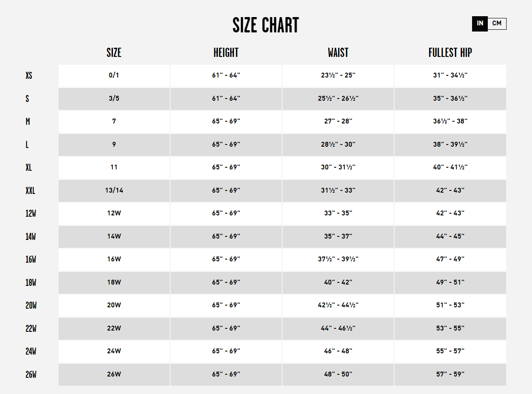Select the SIZE column header
Viewport: 532px width, 394px height.
pos(114,53)
